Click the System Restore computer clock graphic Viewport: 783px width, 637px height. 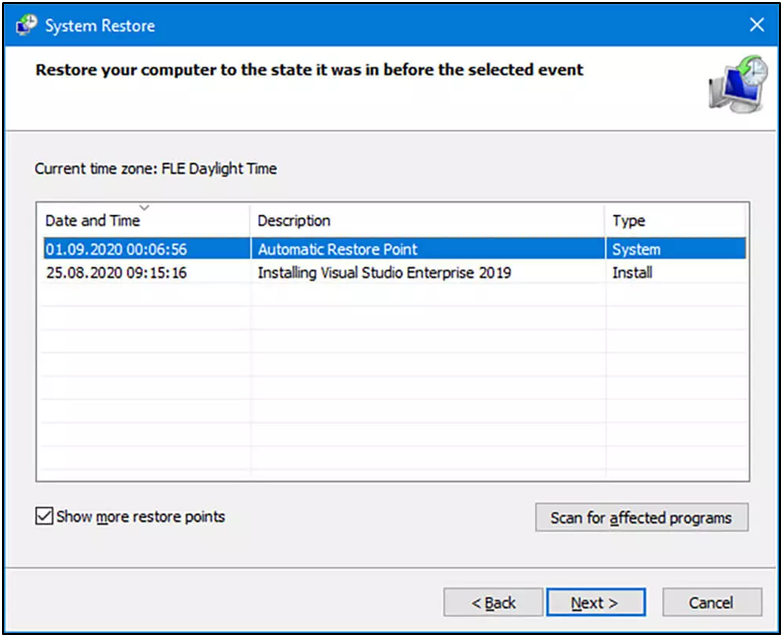click(x=738, y=84)
